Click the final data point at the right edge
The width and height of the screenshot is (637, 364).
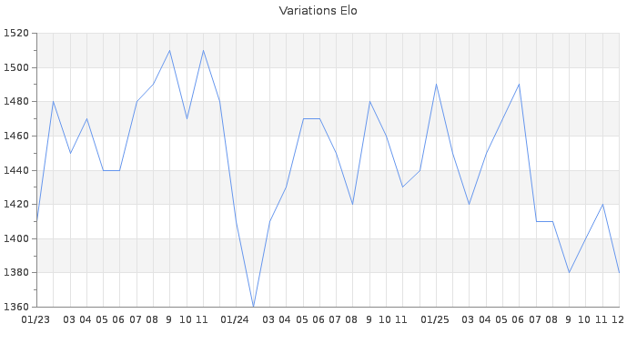tap(619, 272)
